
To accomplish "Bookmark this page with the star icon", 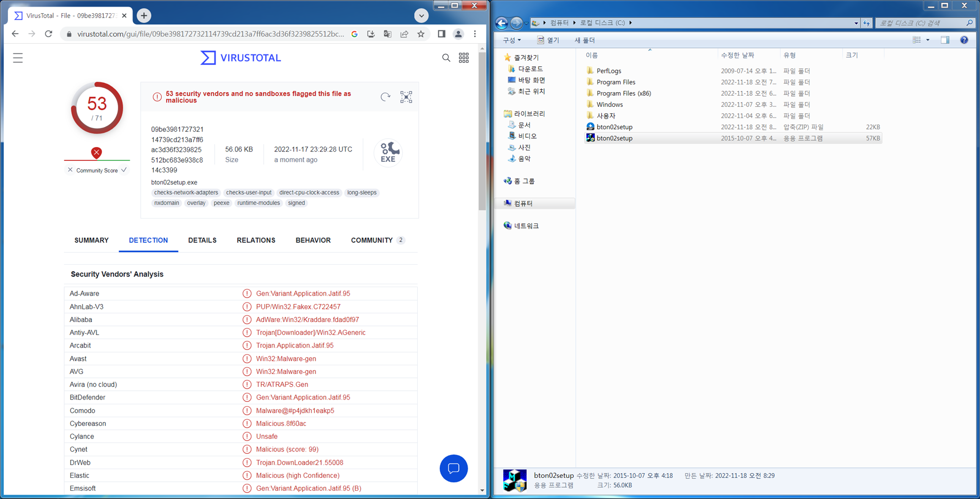I will click(421, 34).
